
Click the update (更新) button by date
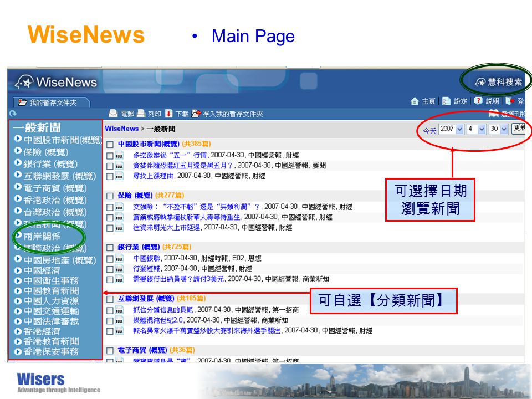pyautogui.click(x=519, y=128)
